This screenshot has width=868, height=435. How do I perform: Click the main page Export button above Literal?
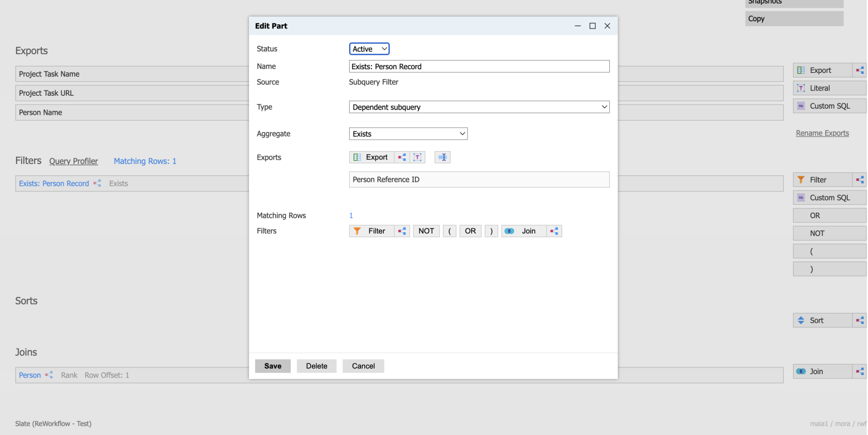tap(823, 70)
